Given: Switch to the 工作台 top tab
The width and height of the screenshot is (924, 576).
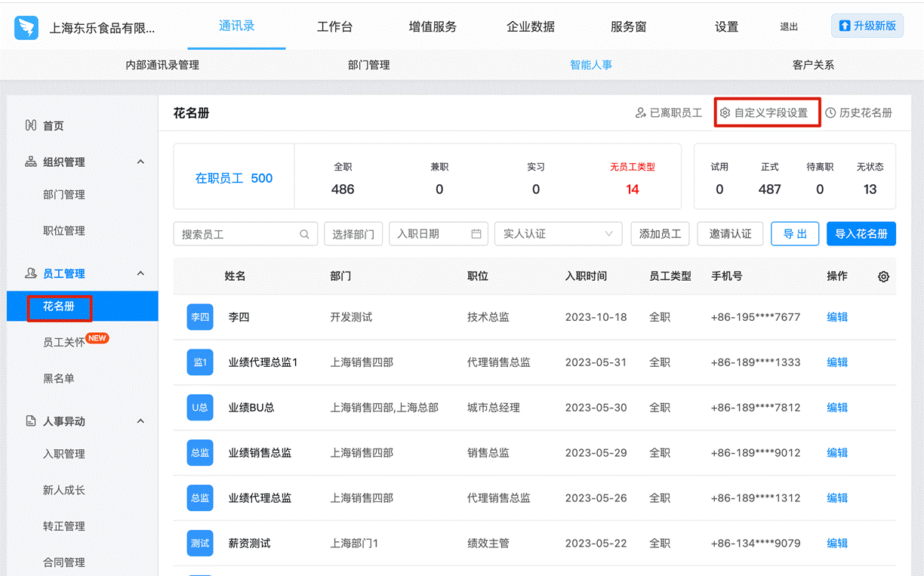Looking at the screenshot, I should click(334, 26).
